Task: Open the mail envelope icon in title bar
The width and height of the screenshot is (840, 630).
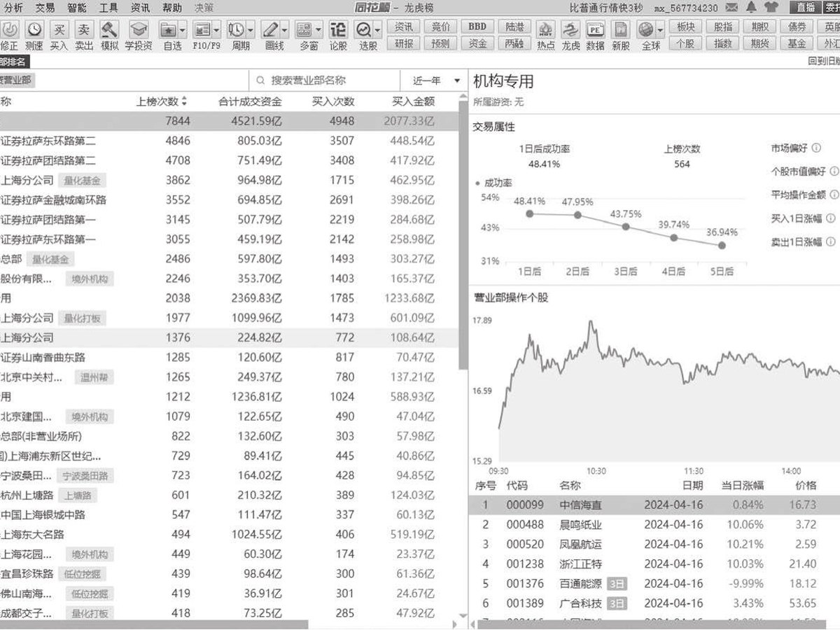Action: point(732,7)
